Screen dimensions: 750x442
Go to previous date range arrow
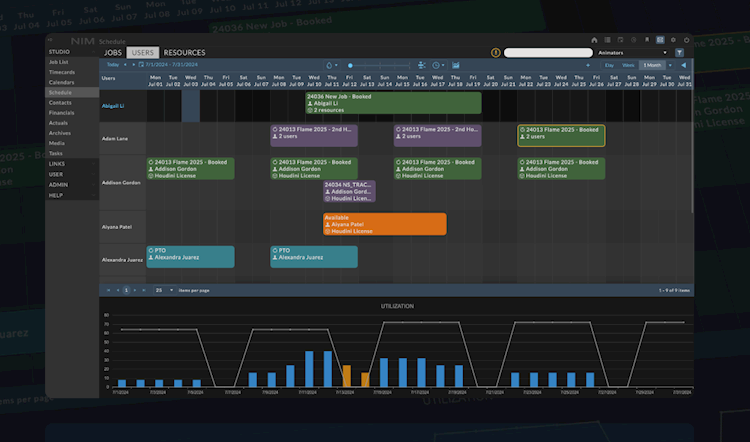[125, 65]
